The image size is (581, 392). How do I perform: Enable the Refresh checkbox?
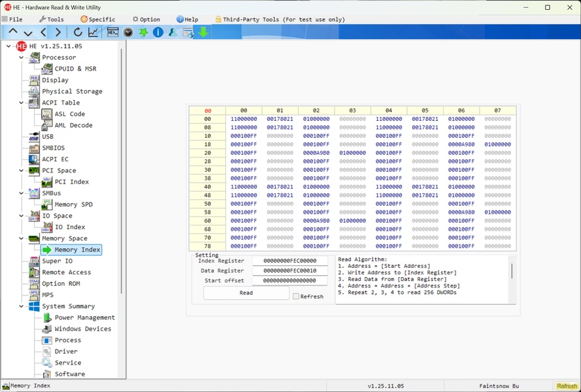click(x=296, y=297)
